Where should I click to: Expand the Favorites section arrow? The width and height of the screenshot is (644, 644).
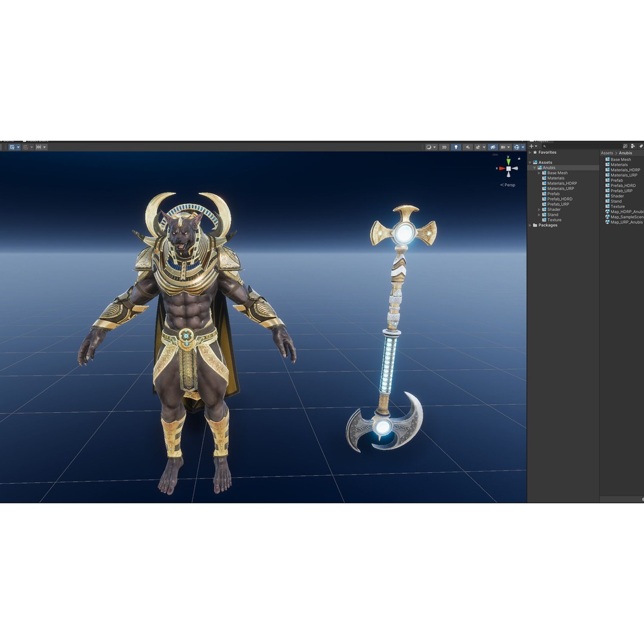click(x=530, y=153)
